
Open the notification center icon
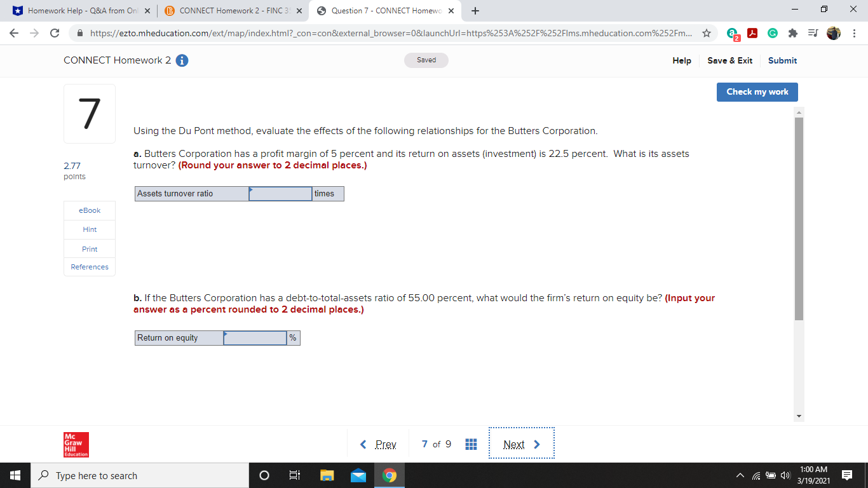pyautogui.click(x=846, y=475)
